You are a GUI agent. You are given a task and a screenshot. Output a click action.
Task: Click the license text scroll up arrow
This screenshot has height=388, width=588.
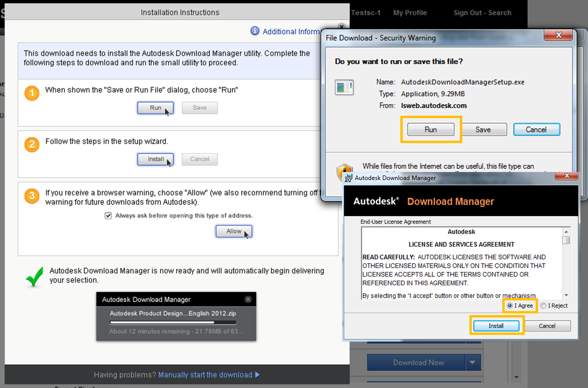point(566,232)
